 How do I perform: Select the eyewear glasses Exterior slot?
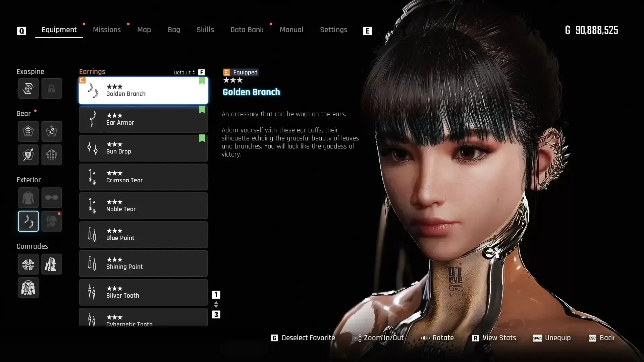[52, 198]
